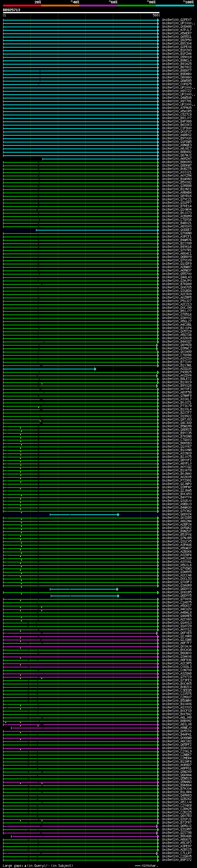Click hit label UniRef100_A9WEJ0

176,728
